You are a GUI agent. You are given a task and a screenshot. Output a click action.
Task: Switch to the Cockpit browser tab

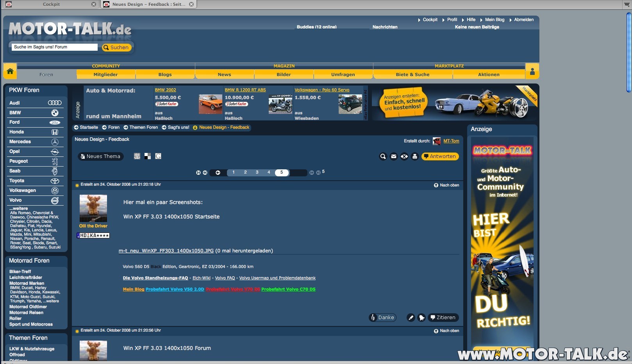click(x=51, y=4)
